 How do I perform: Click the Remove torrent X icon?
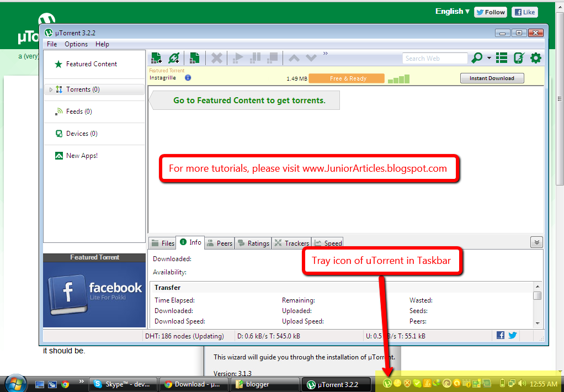[216, 57]
